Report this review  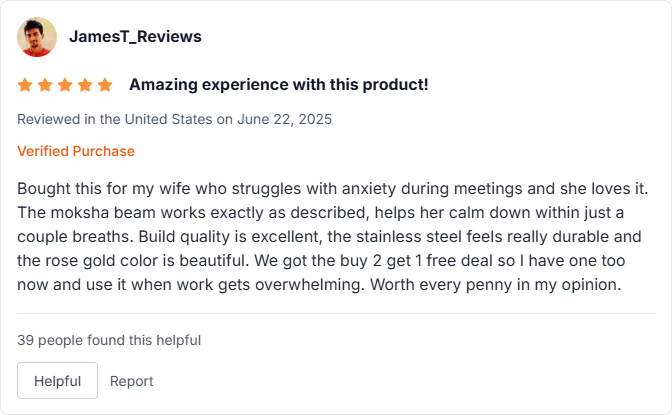pyautogui.click(x=132, y=381)
